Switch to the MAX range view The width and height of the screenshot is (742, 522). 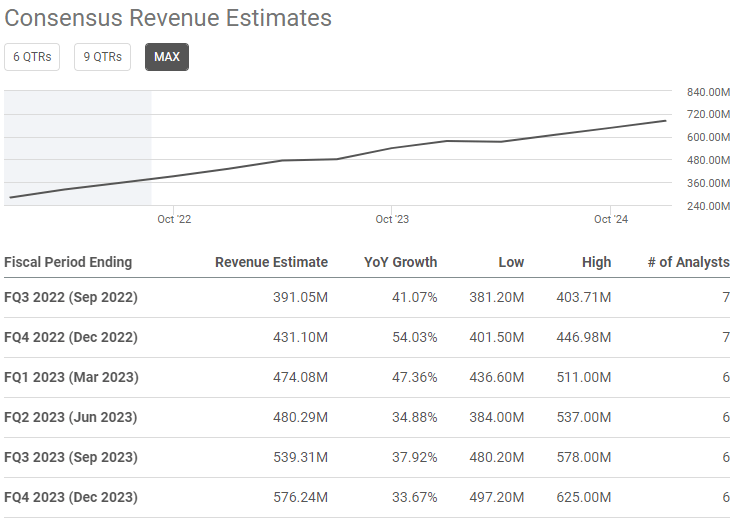tap(167, 57)
